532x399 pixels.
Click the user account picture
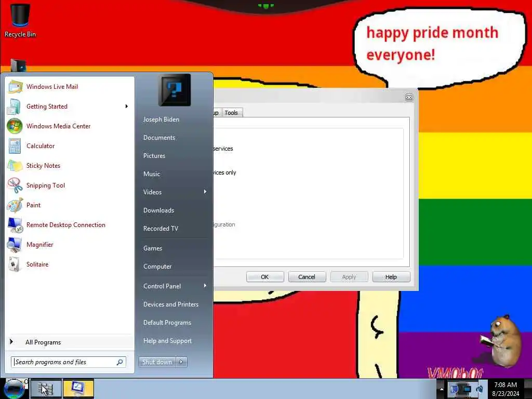coord(175,90)
